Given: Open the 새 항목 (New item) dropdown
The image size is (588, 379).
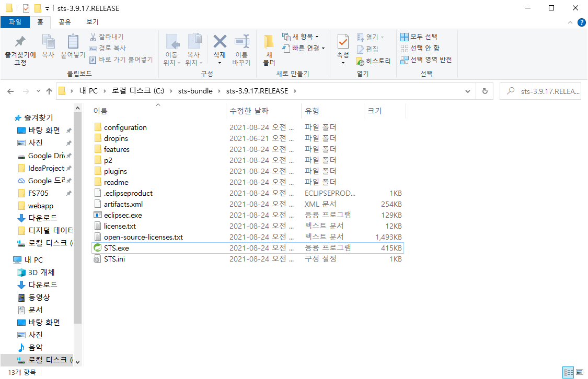Looking at the screenshot, I should click(301, 37).
